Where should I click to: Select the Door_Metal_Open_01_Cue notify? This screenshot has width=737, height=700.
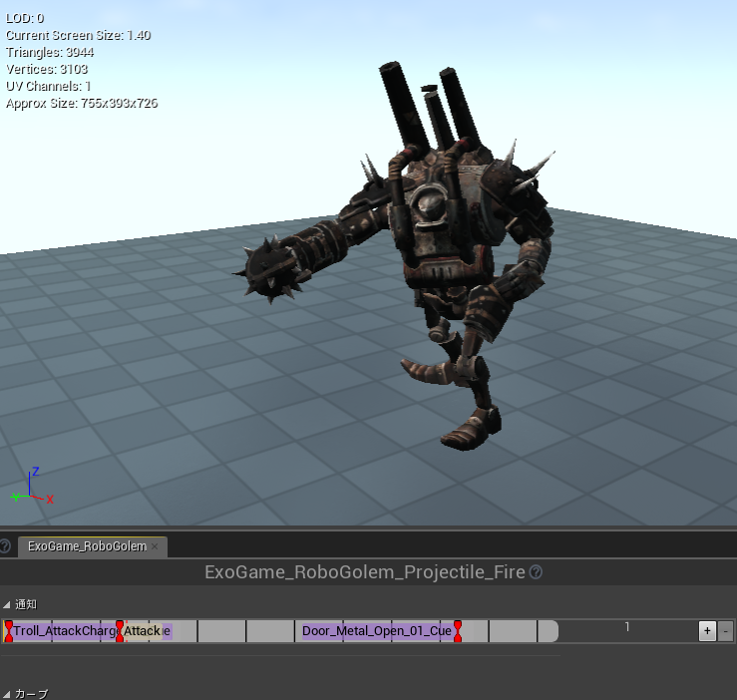pos(377,631)
